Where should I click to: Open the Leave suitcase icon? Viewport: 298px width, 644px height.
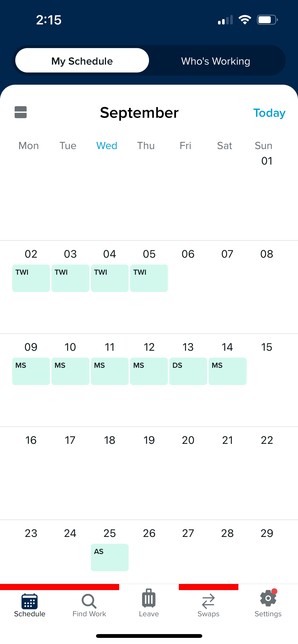pos(149,603)
